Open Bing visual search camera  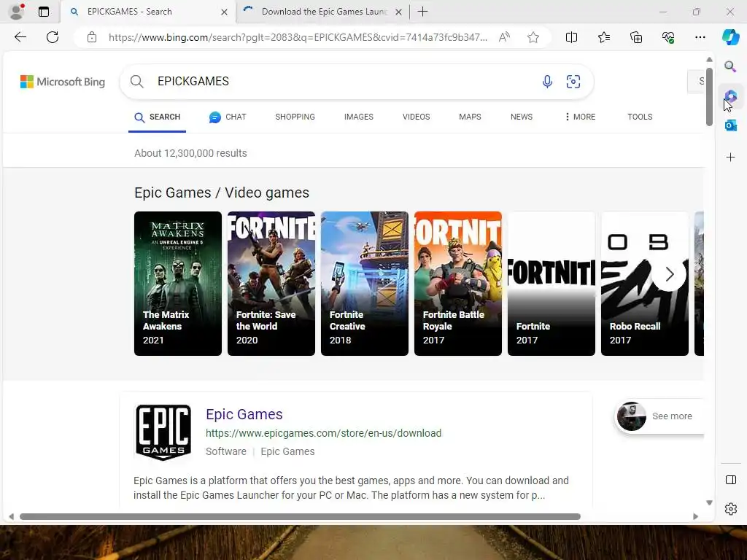point(573,82)
